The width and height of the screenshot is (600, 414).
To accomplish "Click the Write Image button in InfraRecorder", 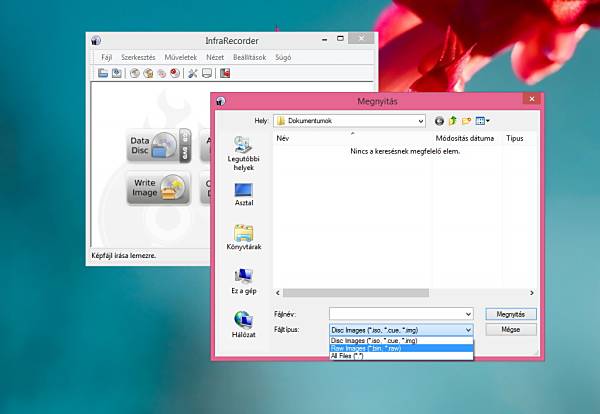I will tap(158, 188).
